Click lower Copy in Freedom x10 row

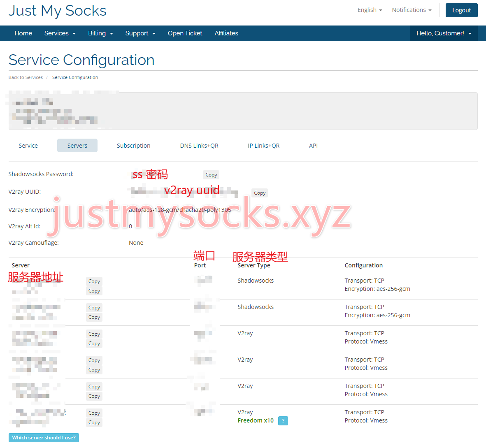click(94, 422)
